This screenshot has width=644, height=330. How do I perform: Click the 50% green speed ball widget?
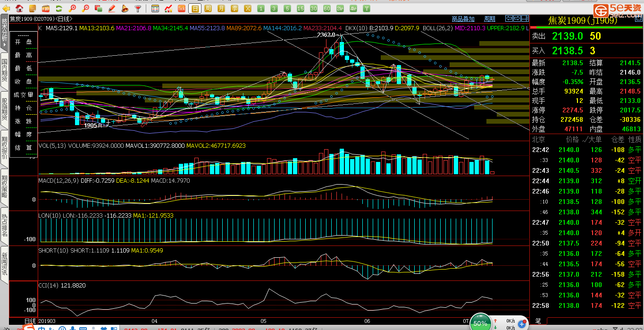pos(480,323)
